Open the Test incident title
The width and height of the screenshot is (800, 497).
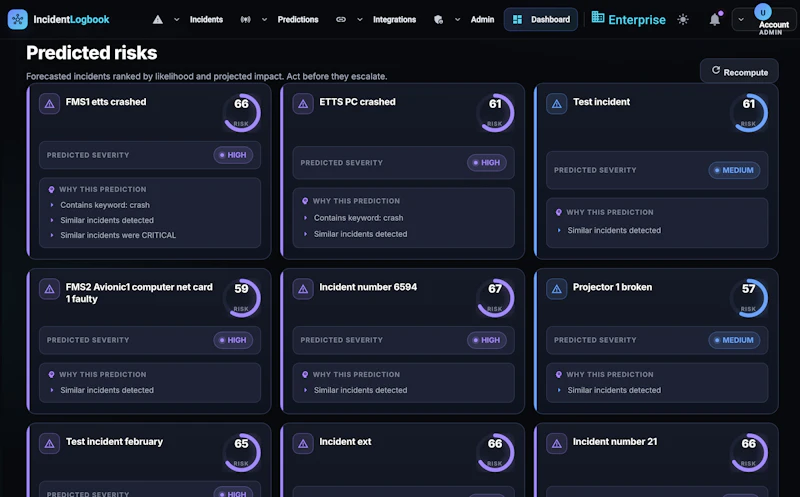(x=601, y=102)
